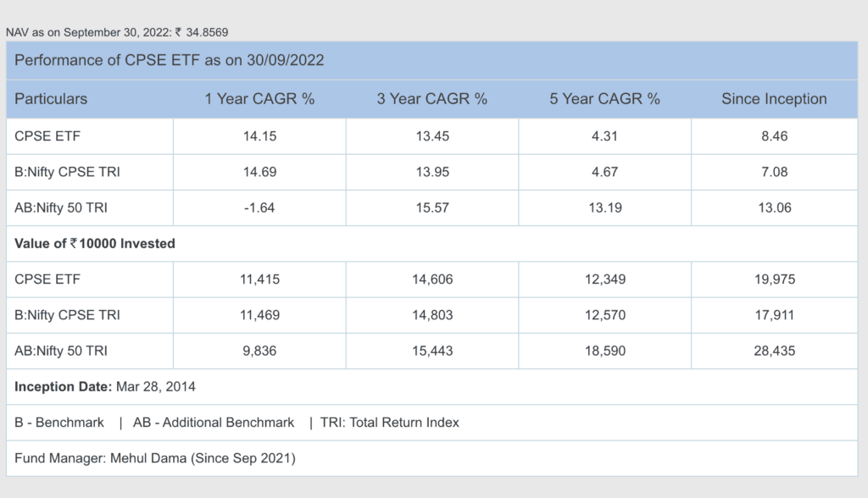This screenshot has width=868, height=498.
Task: Click the AB - Additional Benchmark legend
Action: (214, 422)
